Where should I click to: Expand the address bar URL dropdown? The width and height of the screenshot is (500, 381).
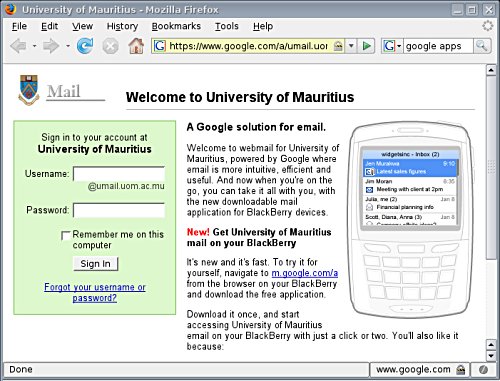coord(351,46)
